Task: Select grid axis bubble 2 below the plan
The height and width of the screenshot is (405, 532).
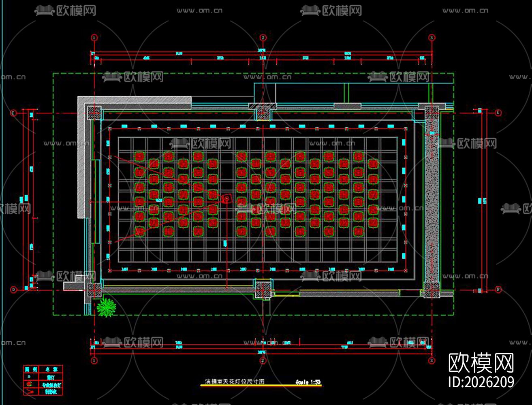Action: click(x=263, y=360)
